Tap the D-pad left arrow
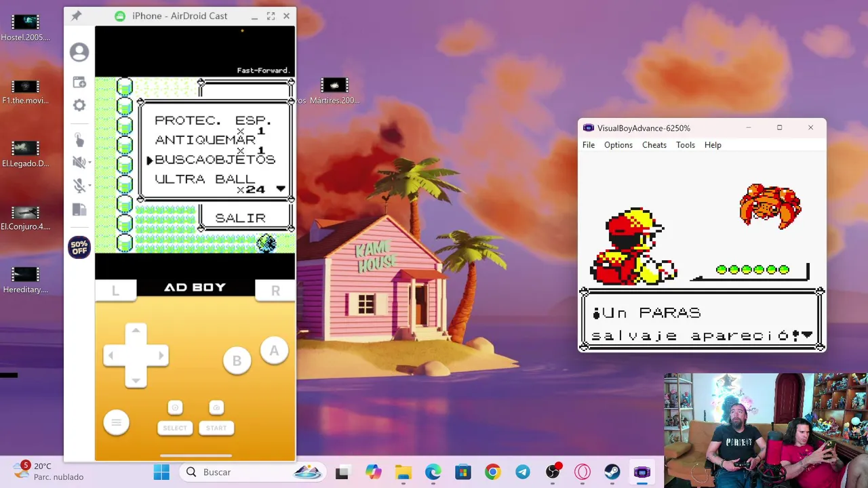Image resolution: width=868 pixels, height=488 pixels. (x=111, y=356)
